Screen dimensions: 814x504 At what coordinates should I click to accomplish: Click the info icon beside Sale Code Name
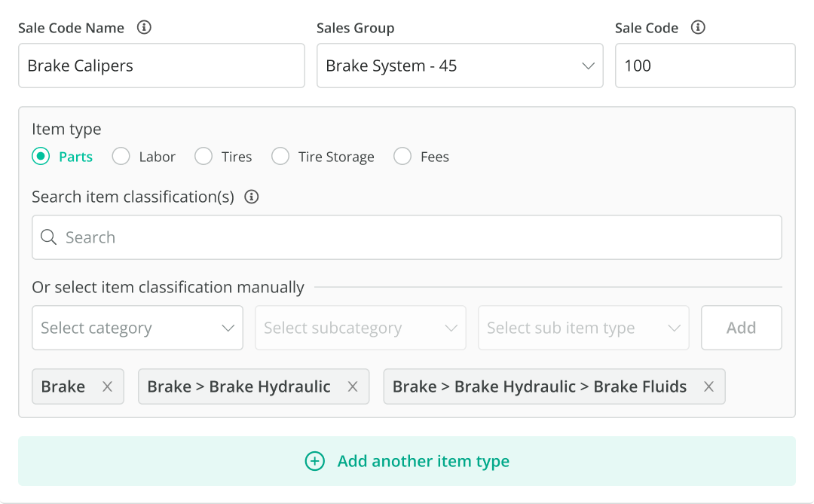click(144, 28)
